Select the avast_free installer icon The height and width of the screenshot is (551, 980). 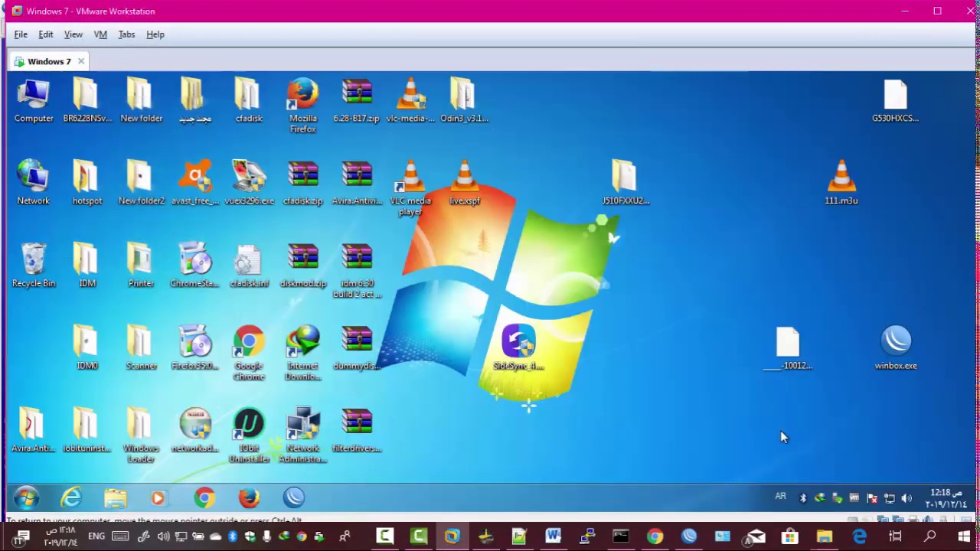(195, 182)
